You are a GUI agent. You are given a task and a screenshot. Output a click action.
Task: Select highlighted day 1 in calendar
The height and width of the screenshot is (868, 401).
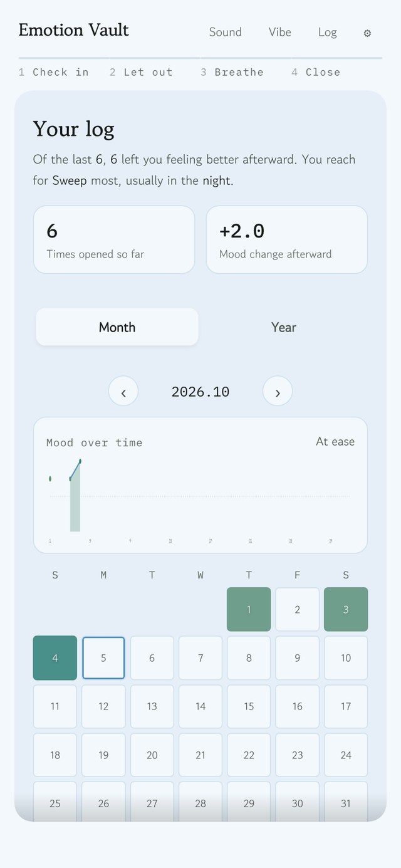(249, 609)
